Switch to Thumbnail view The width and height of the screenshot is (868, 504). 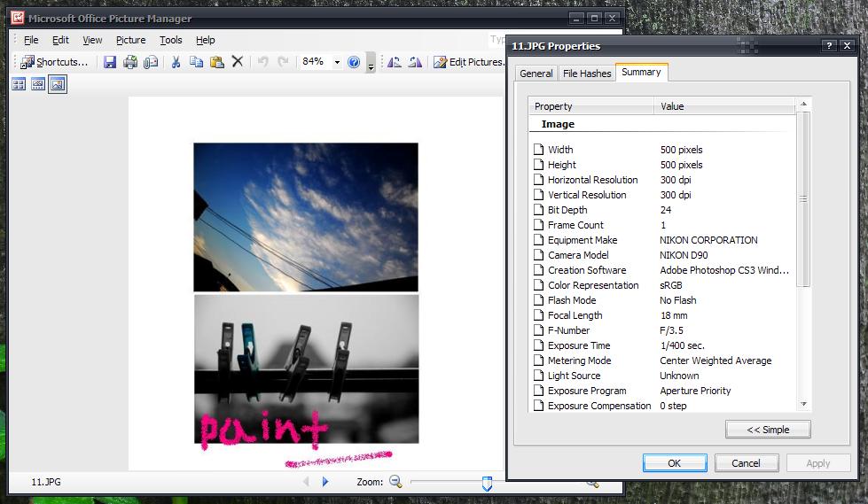19,85
